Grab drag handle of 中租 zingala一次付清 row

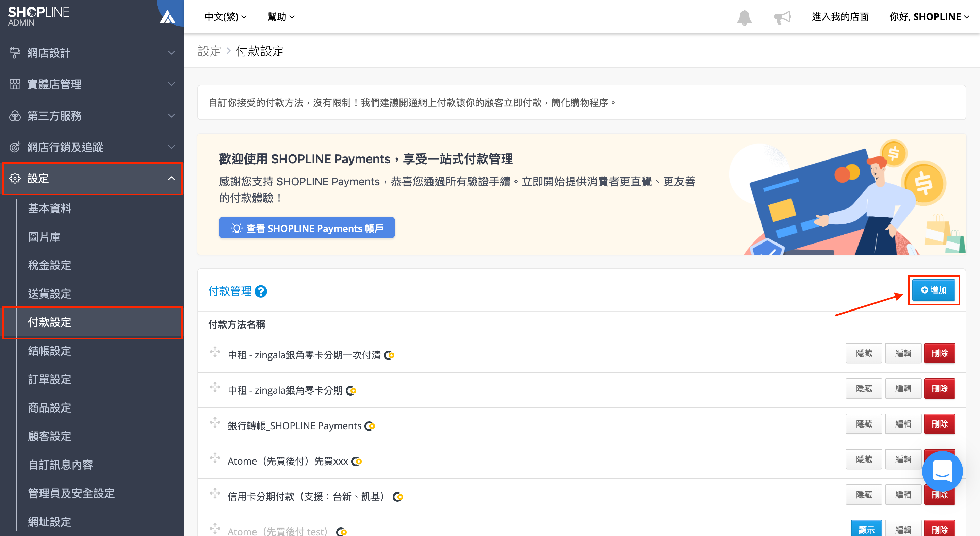click(x=215, y=352)
